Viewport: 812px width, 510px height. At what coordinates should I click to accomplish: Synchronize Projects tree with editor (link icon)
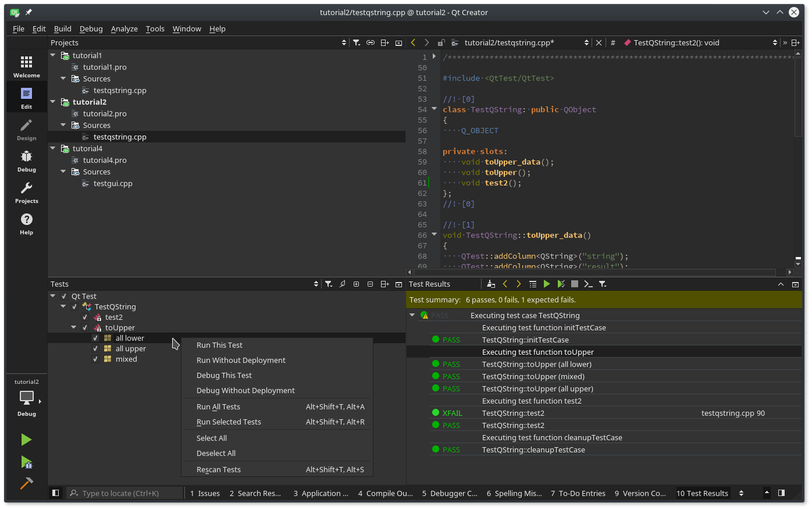(x=371, y=42)
